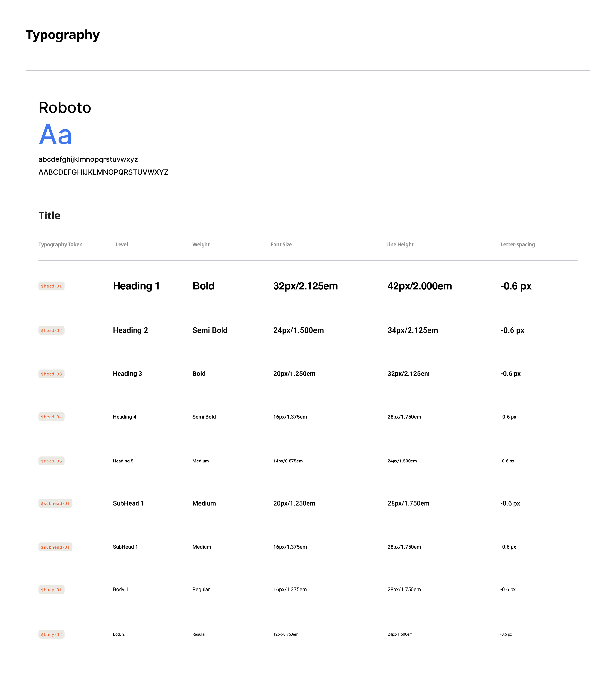Screen dimensions: 616x691
Task: Select the $head-05 token tag
Action: pos(51,461)
